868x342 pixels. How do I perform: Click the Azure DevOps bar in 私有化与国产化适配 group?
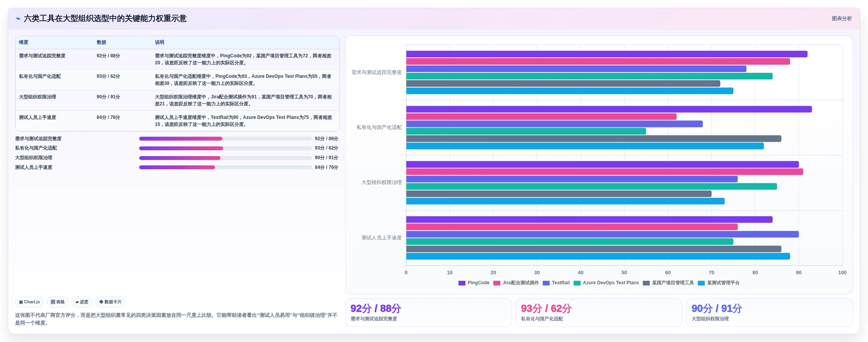[526, 131]
